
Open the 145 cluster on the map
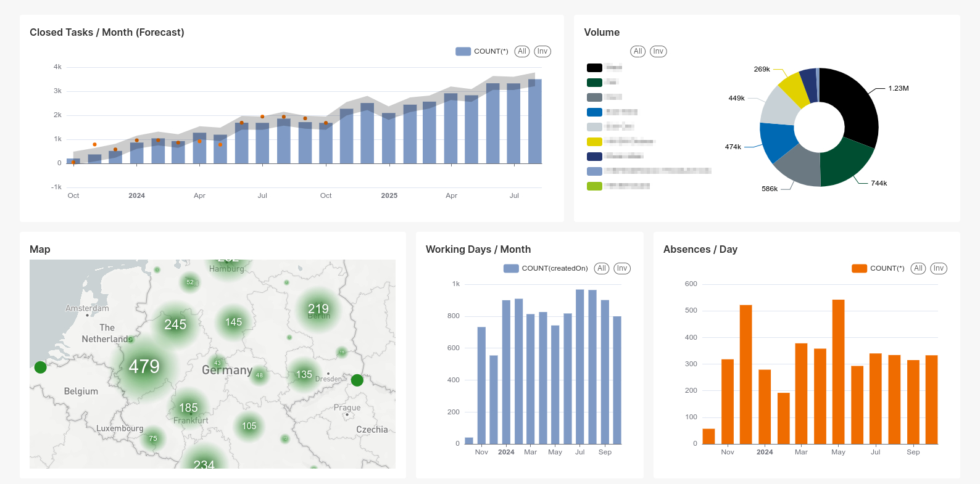(233, 322)
